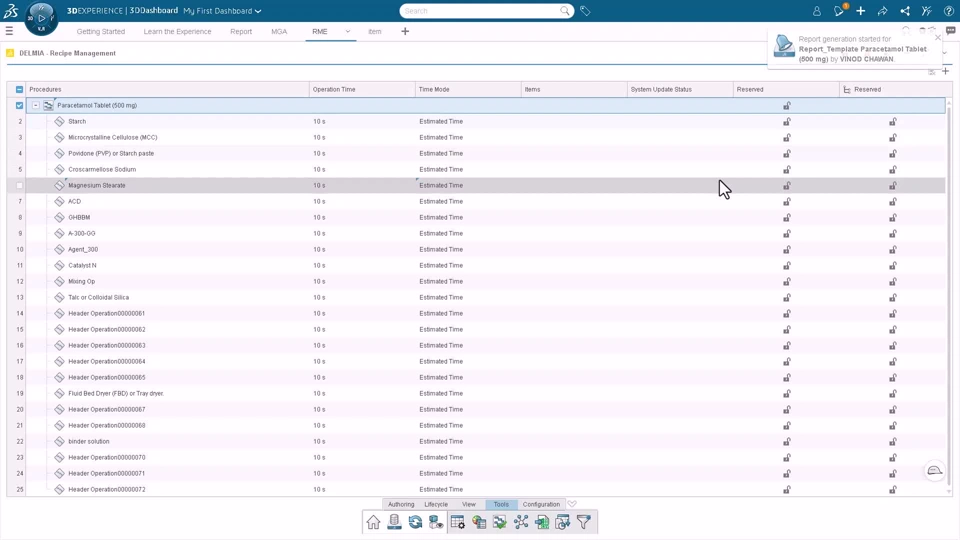The width and height of the screenshot is (960, 540).
Task: Uncheck the Paracetamol Tablet row checkbox
Action: point(20,105)
